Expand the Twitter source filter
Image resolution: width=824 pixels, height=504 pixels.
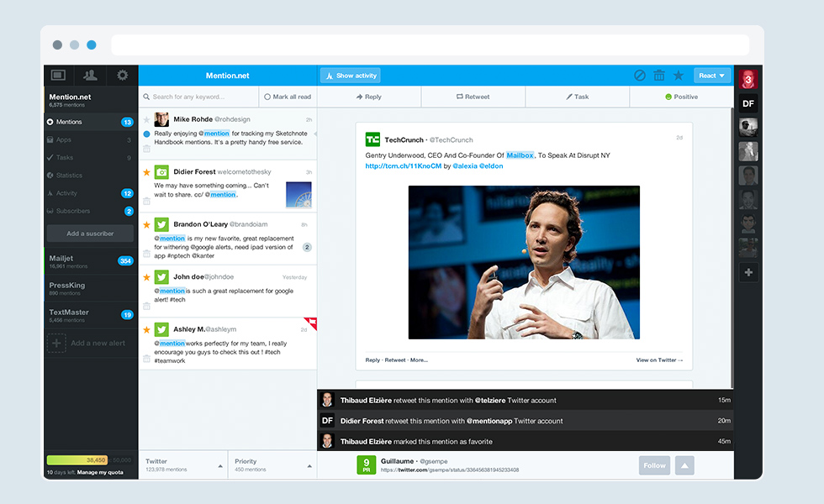(x=183, y=465)
